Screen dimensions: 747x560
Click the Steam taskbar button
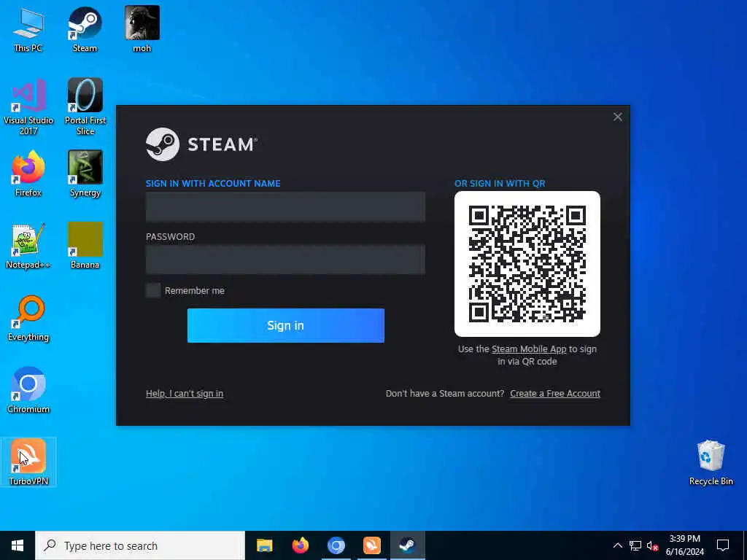point(407,545)
